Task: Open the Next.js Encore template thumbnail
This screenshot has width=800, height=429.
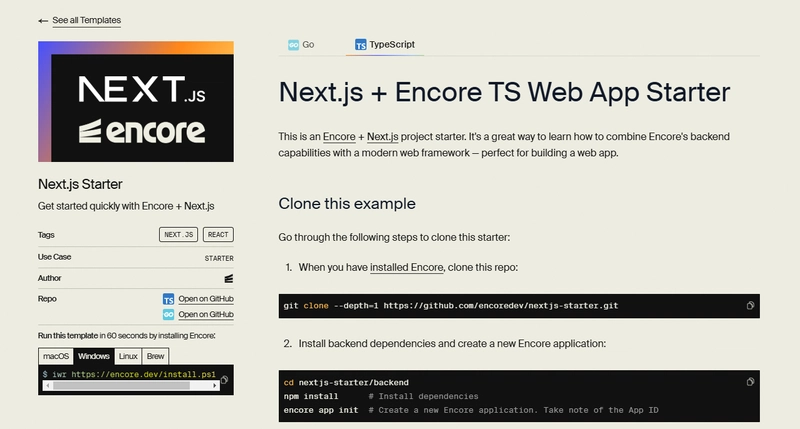Action: pyautogui.click(x=136, y=102)
